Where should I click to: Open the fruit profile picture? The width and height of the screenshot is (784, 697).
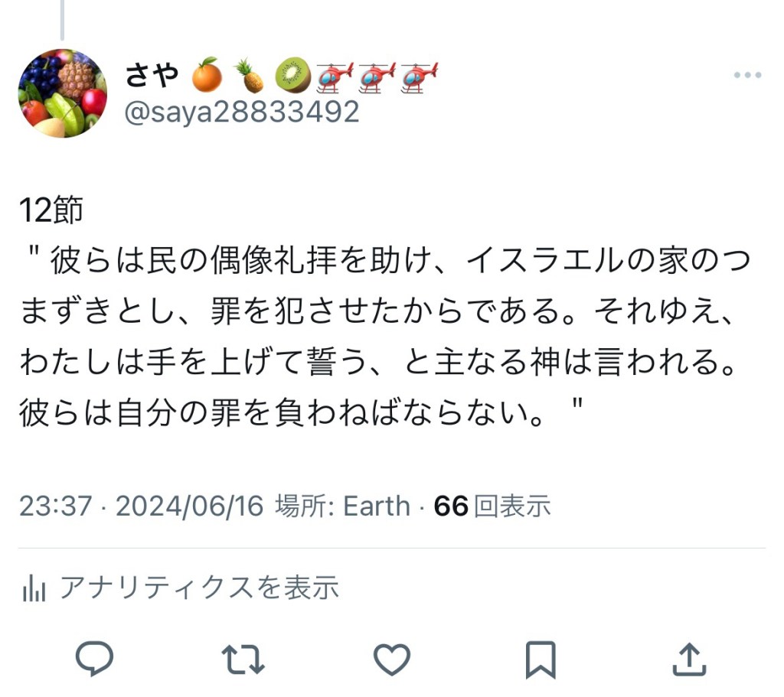63,93
